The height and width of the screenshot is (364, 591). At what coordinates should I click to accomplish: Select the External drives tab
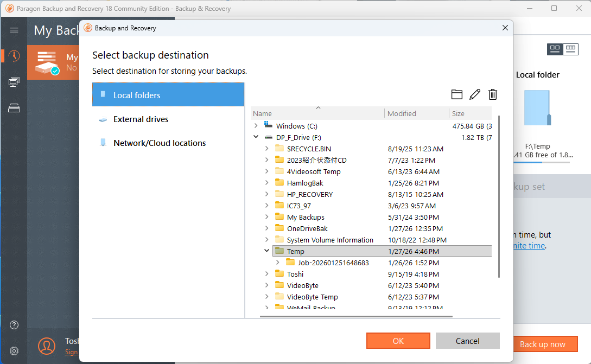168,119
